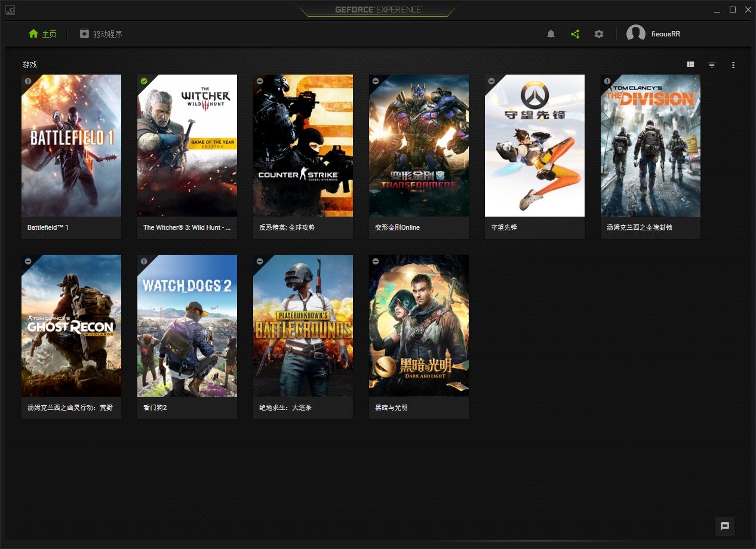Open the games filter icon
Viewport: 756px width, 549px height.
coord(712,64)
